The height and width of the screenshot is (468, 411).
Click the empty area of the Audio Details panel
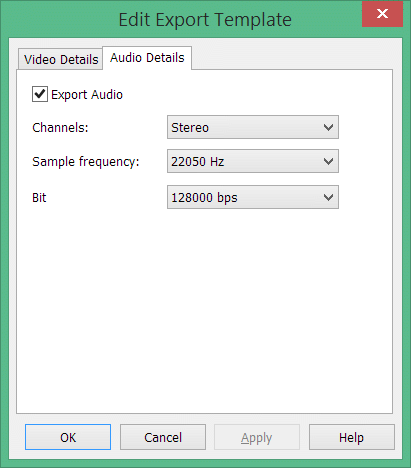click(204, 310)
